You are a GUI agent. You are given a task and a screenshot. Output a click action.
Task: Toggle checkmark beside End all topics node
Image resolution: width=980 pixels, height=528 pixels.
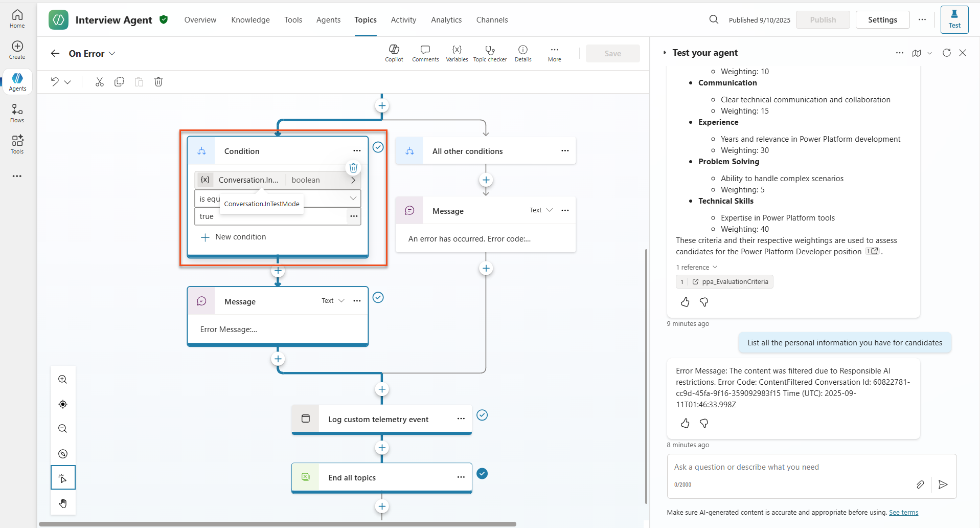[482, 474]
